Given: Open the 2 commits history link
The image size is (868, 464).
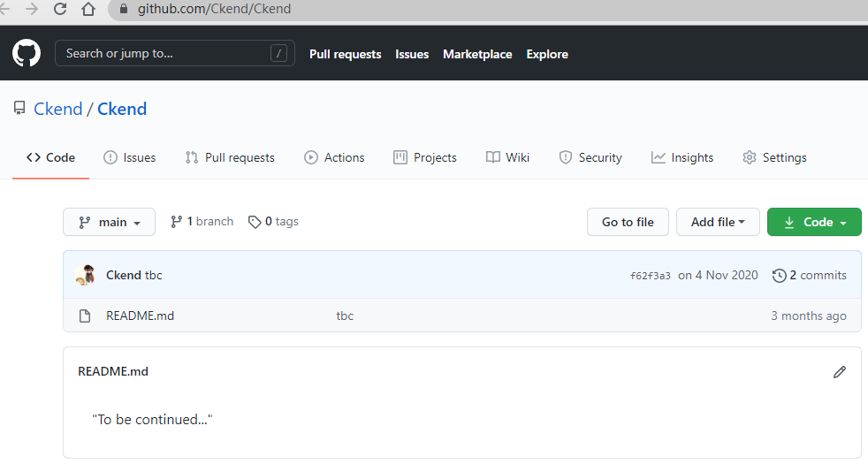Looking at the screenshot, I should (810, 275).
